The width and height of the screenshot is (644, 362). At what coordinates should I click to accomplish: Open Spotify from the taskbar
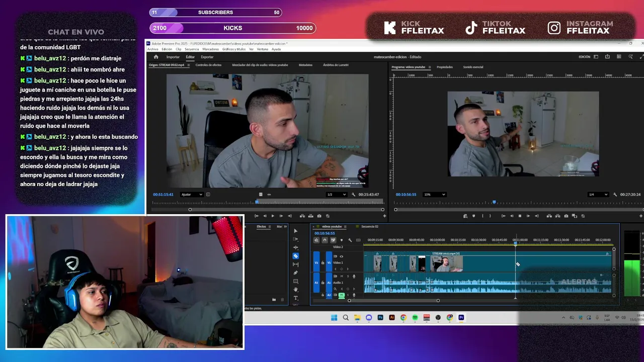pyautogui.click(x=415, y=318)
